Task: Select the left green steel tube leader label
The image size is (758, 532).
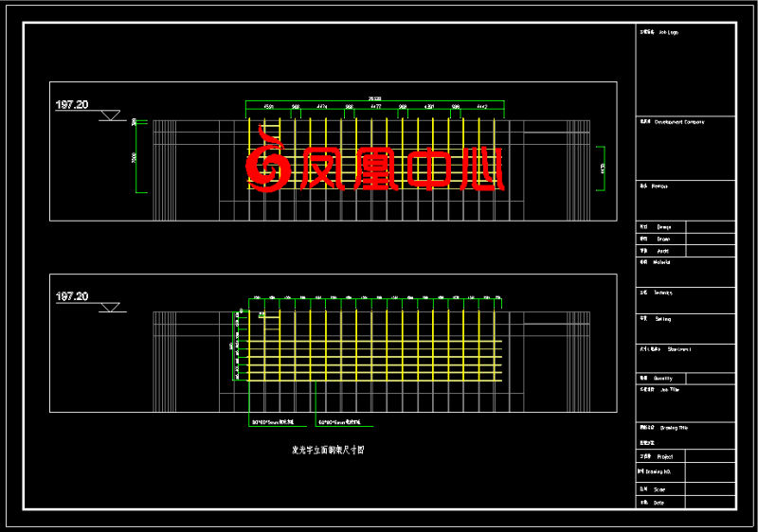Action: coord(273,422)
